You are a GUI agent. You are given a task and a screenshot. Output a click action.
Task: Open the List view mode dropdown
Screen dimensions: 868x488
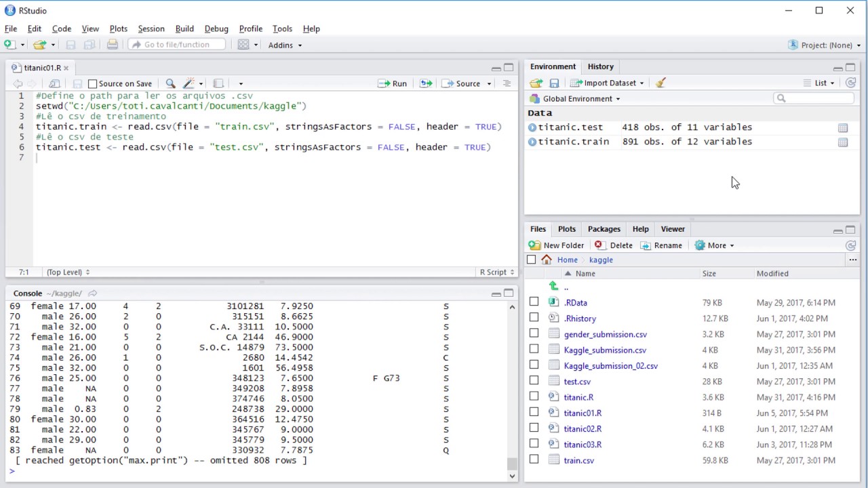(818, 83)
